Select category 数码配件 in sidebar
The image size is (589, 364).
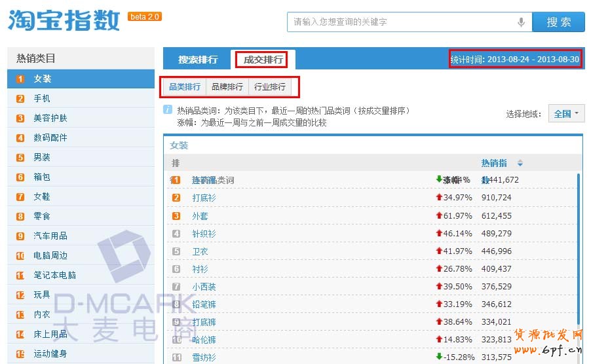tap(81, 137)
